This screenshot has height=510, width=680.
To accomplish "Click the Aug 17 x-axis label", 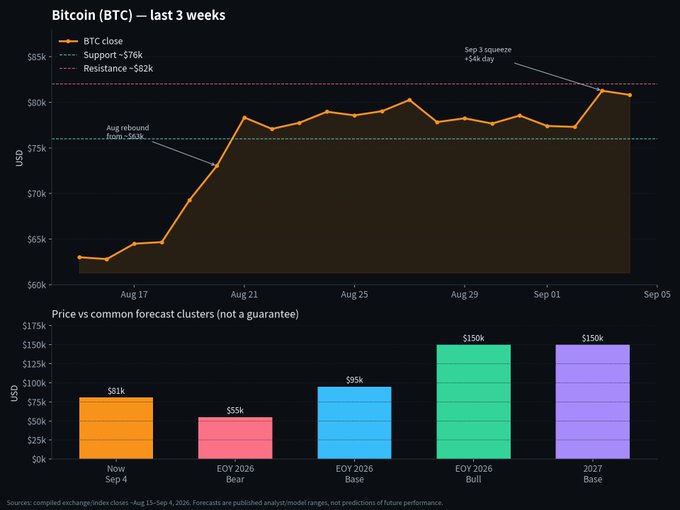I will point(134,294).
